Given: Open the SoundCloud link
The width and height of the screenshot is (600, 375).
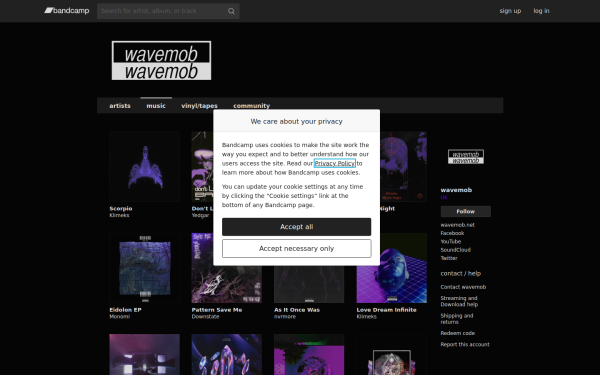Looking at the screenshot, I should click(455, 250).
